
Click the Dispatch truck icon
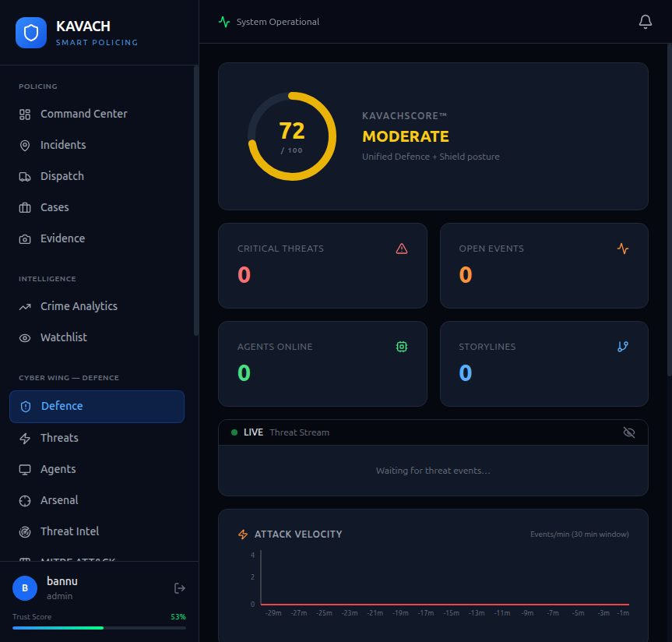[x=25, y=177]
